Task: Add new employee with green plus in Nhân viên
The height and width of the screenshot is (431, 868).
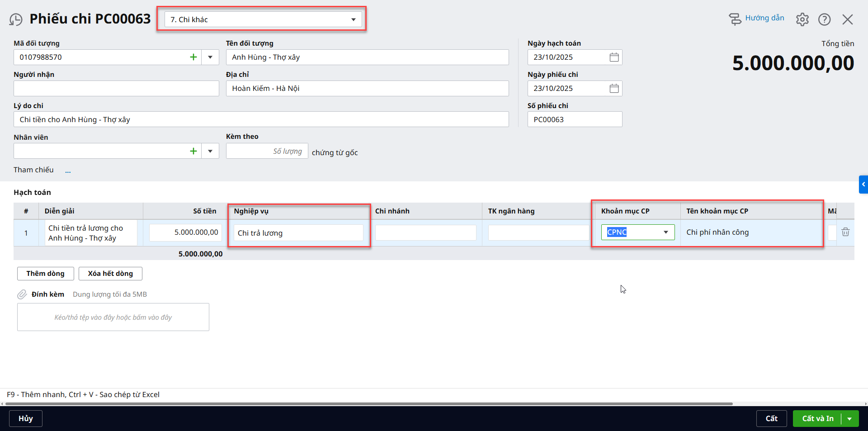Action: [193, 151]
